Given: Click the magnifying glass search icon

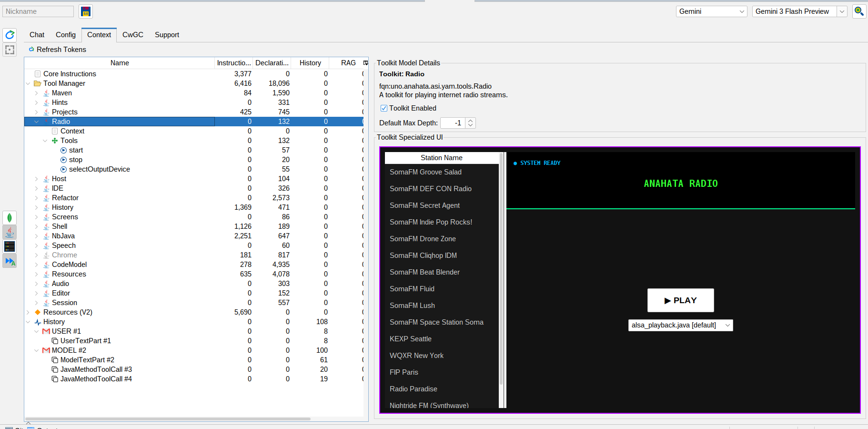Looking at the screenshot, I should [858, 11].
